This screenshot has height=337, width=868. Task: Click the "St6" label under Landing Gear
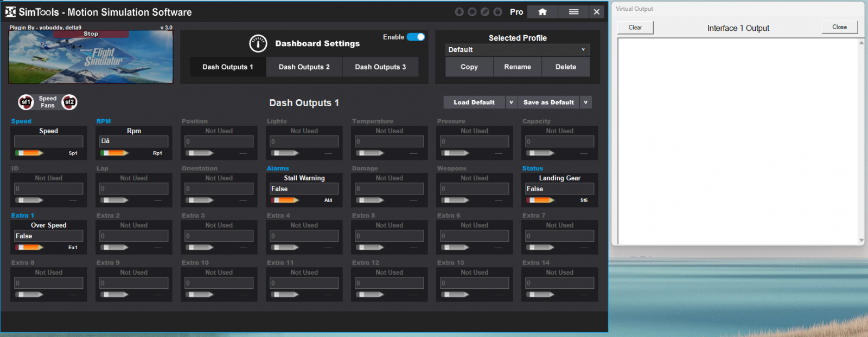click(584, 200)
